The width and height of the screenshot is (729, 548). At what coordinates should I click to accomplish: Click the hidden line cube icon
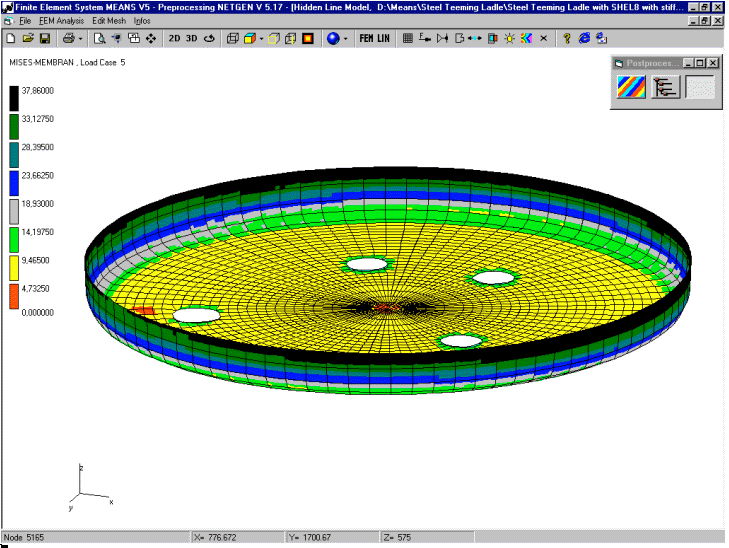pos(291,39)
